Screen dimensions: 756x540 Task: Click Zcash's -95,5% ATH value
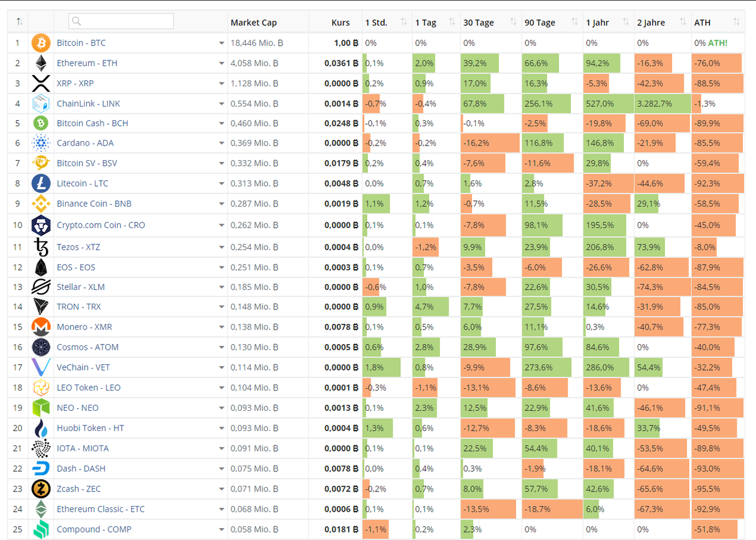707,488
